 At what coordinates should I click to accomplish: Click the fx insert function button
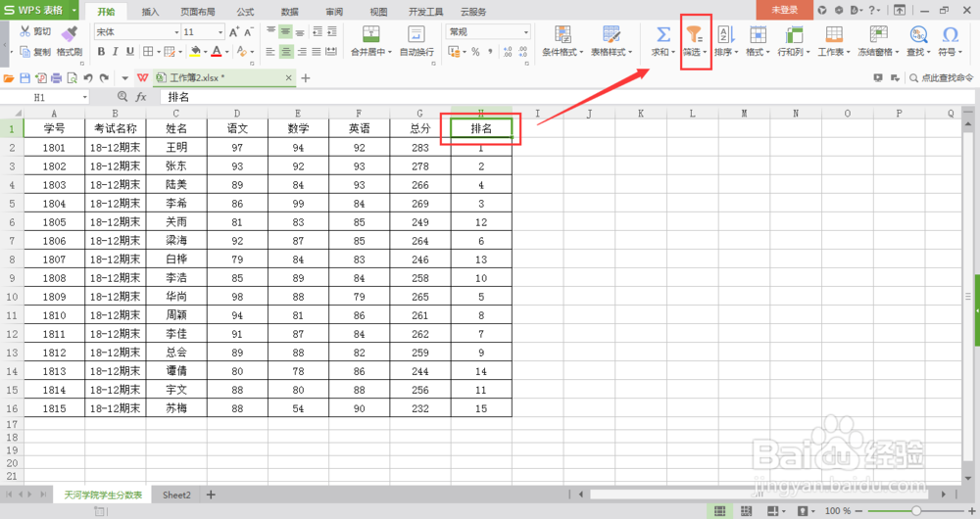(x=141, y=97)
